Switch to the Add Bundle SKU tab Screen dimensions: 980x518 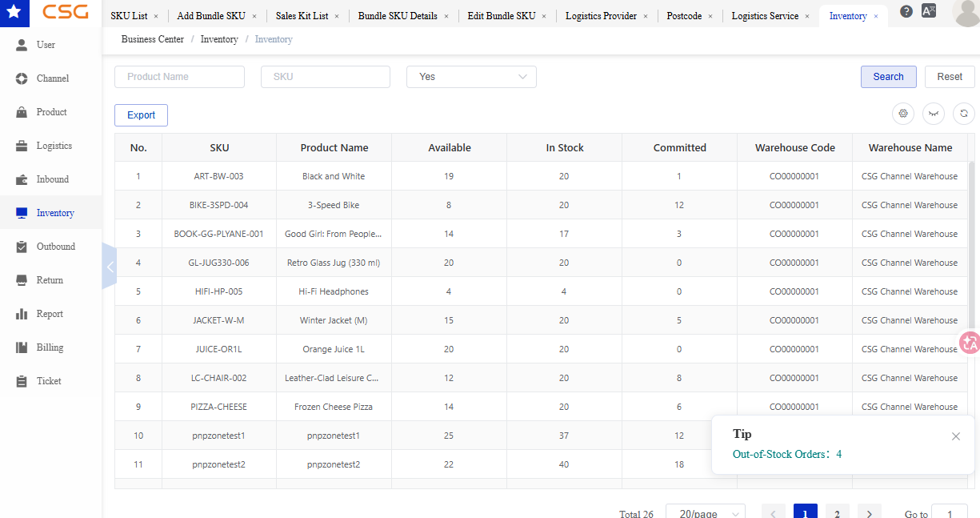click(211, 16)
